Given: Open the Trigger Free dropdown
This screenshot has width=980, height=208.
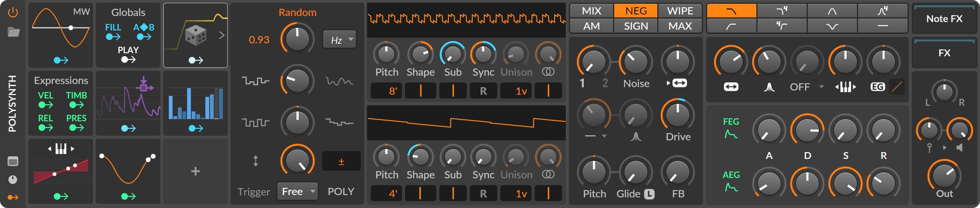Looking at the screenshot, I should click(298, 192).
